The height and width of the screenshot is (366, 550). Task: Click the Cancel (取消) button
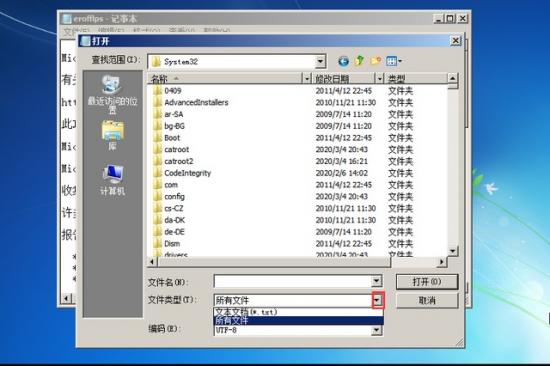pos(427,301)
